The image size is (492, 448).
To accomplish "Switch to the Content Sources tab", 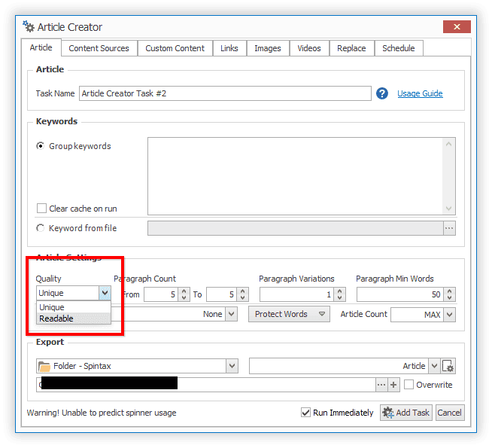I will [99, 48].
